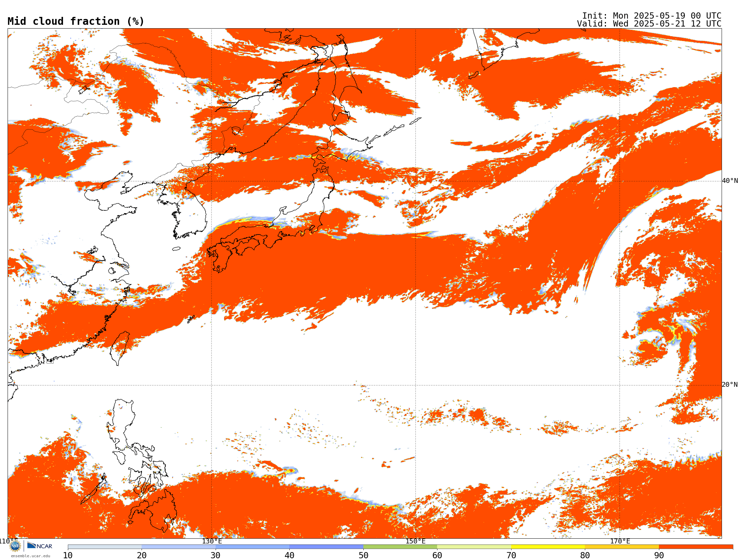This screenshot has height=560, width=744.
Task: Click the colorbar tick label 30
Action: pos(216,556)
